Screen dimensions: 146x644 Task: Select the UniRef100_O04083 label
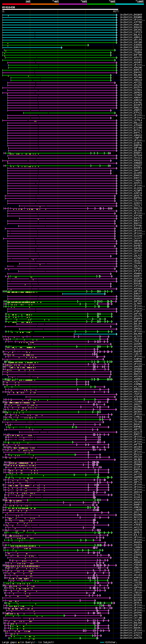[x=131, y=60]
